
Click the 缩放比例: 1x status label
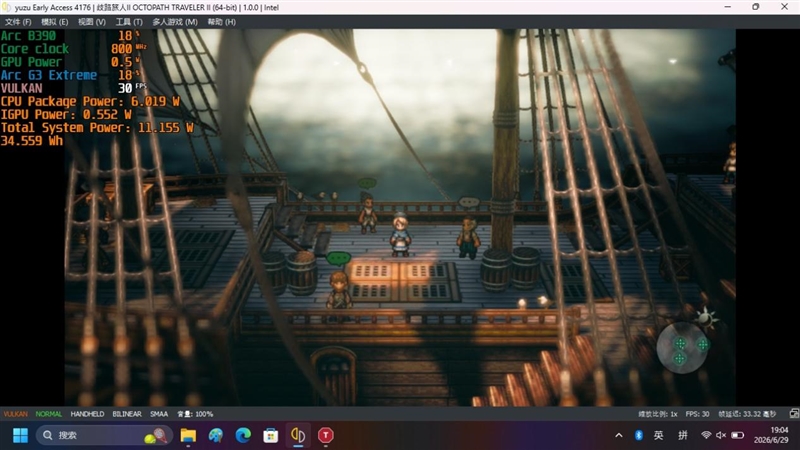click(658, 414)
